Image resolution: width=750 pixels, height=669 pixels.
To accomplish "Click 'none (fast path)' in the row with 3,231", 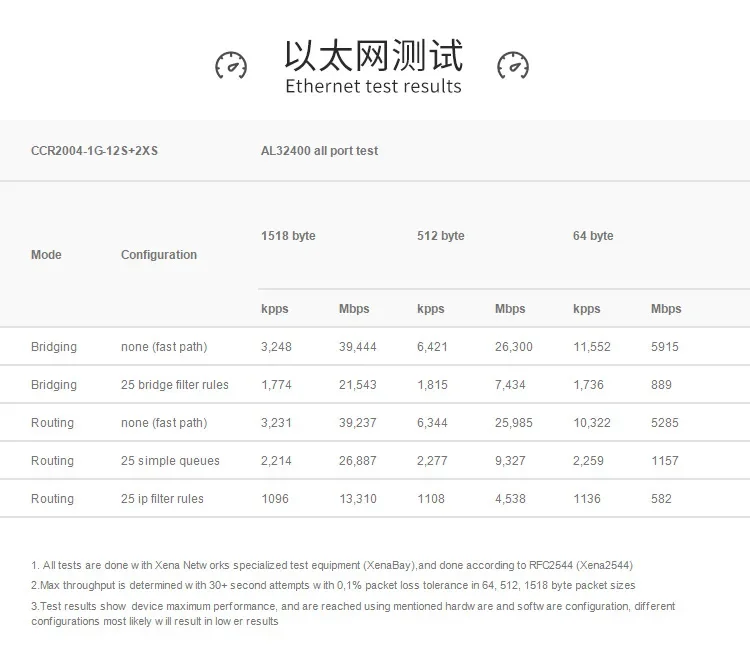I will click(164, 423).
